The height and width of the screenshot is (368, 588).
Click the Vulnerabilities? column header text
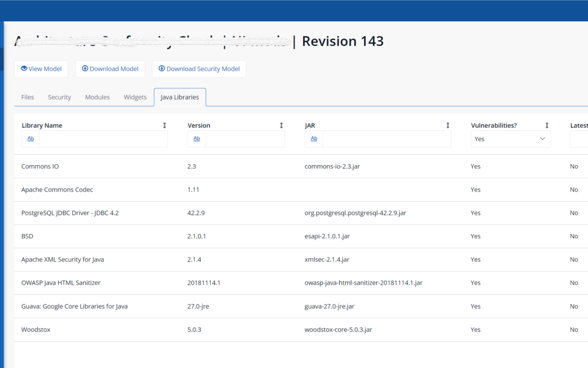[x=494, y=125]
